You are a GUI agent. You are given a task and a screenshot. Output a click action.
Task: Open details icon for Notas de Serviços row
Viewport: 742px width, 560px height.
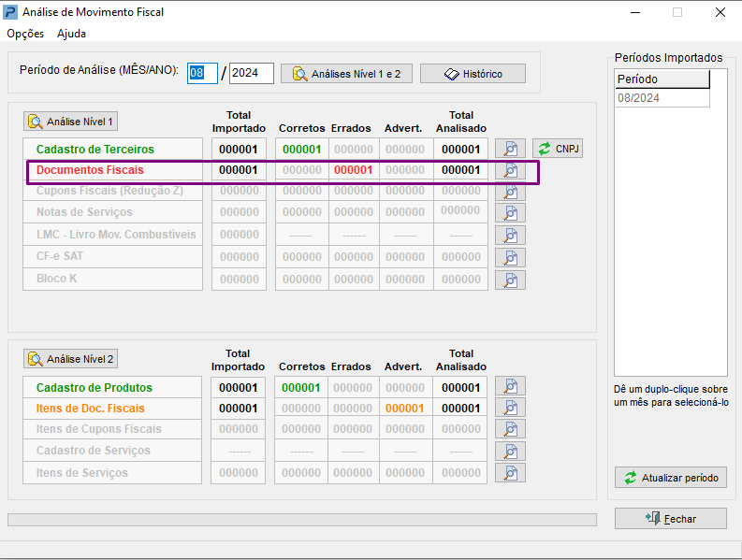pyautogui.click(x=510, y=213)
